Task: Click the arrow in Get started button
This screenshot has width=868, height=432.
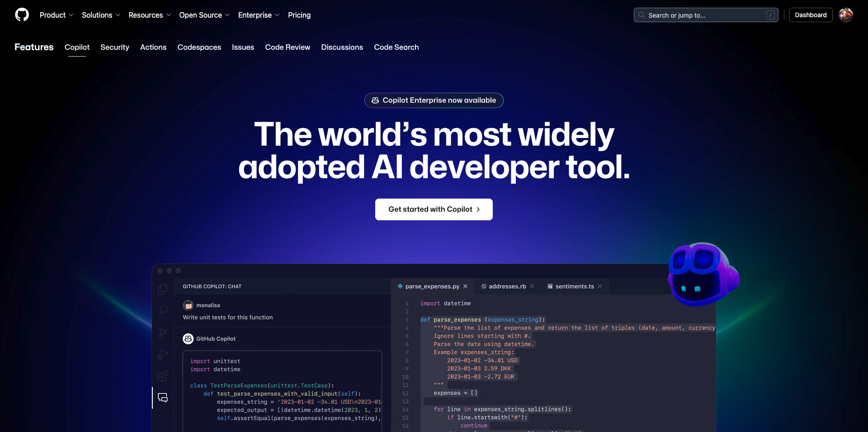Action: (478, 209)
